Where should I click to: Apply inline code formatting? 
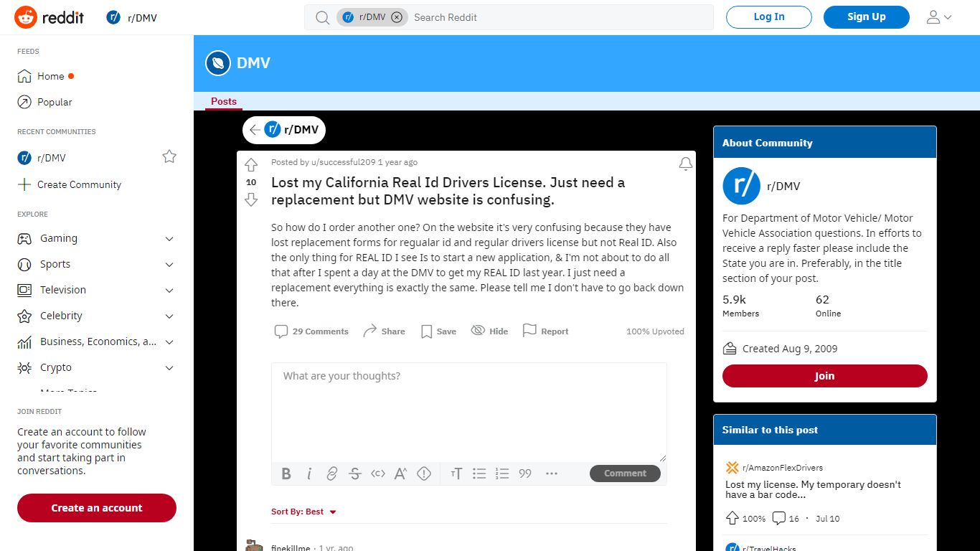tap(378, 474)
